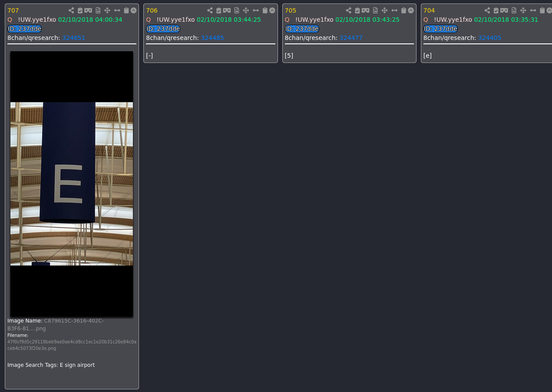The width and height of the screenshot is (552, 392).
Task: Select the VR goggles icon on post 706
Action: pos(227,10)
